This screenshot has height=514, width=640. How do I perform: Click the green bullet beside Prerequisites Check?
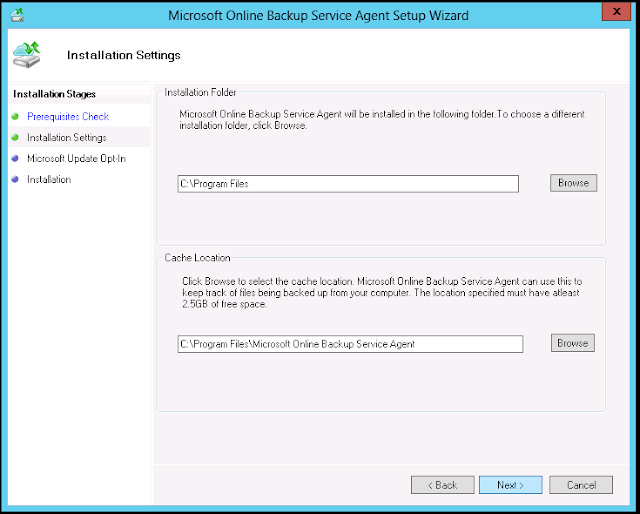pyautogui.click(x=15, y=116)
